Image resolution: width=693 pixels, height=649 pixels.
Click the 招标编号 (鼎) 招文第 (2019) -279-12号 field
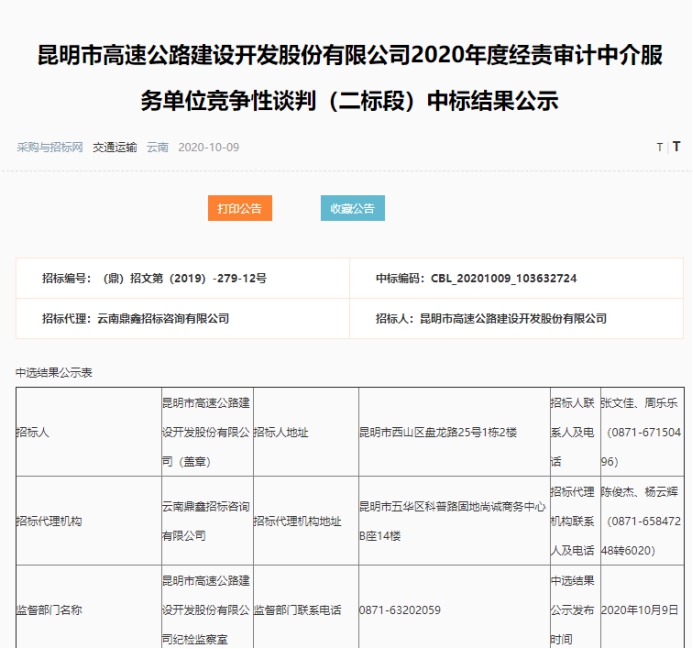(154, 278)
